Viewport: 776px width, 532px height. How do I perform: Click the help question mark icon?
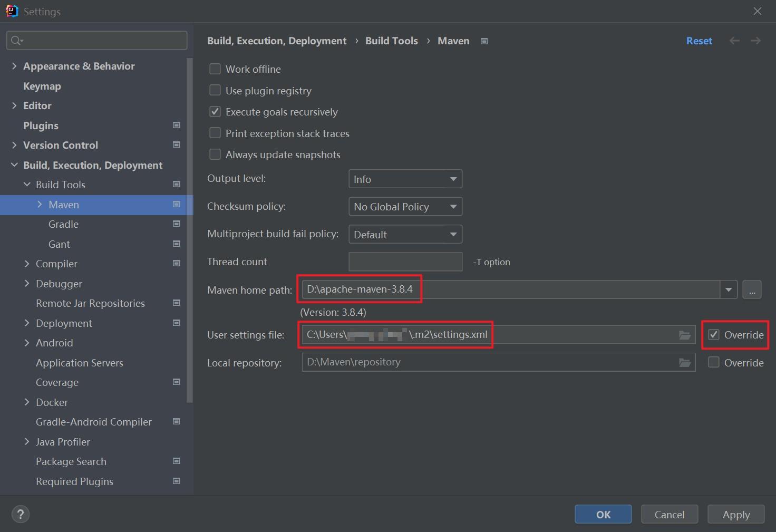(21, 514)
